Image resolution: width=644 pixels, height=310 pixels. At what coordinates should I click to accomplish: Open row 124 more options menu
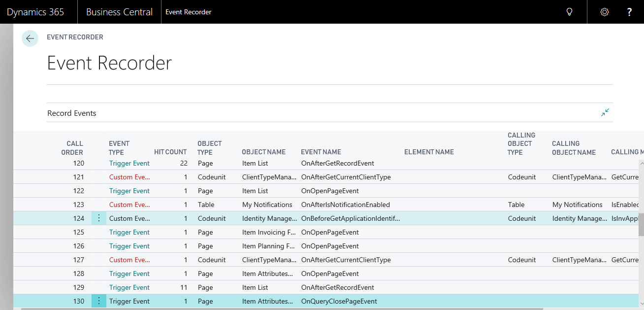[x=99, y=218]
